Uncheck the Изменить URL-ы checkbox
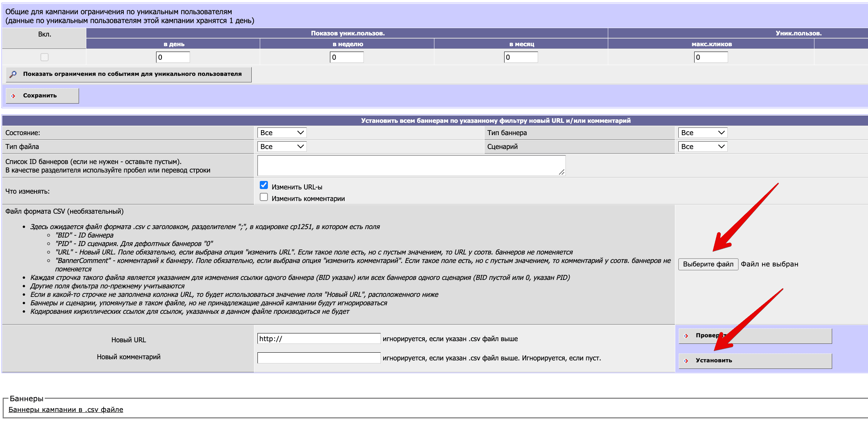868x422 pixels. pos(264,185)
